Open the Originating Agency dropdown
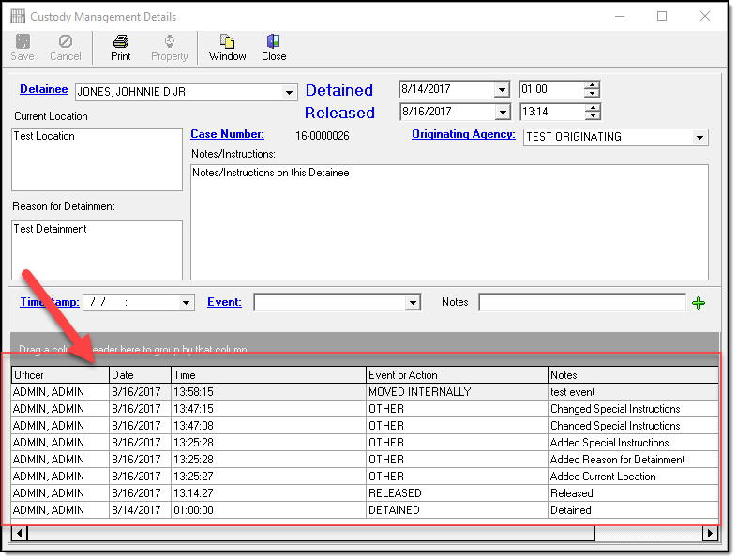 pyautogui.click(x=699, y=137)
